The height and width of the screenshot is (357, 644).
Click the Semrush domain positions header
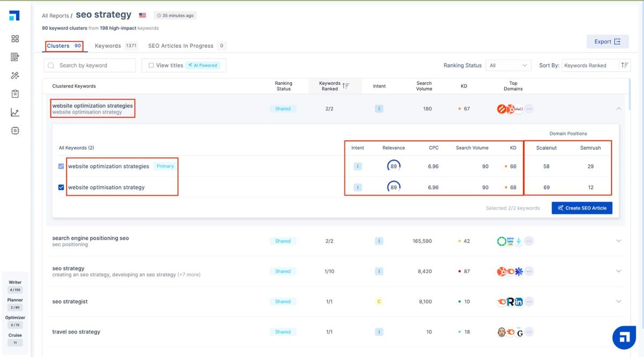point(590,148)
